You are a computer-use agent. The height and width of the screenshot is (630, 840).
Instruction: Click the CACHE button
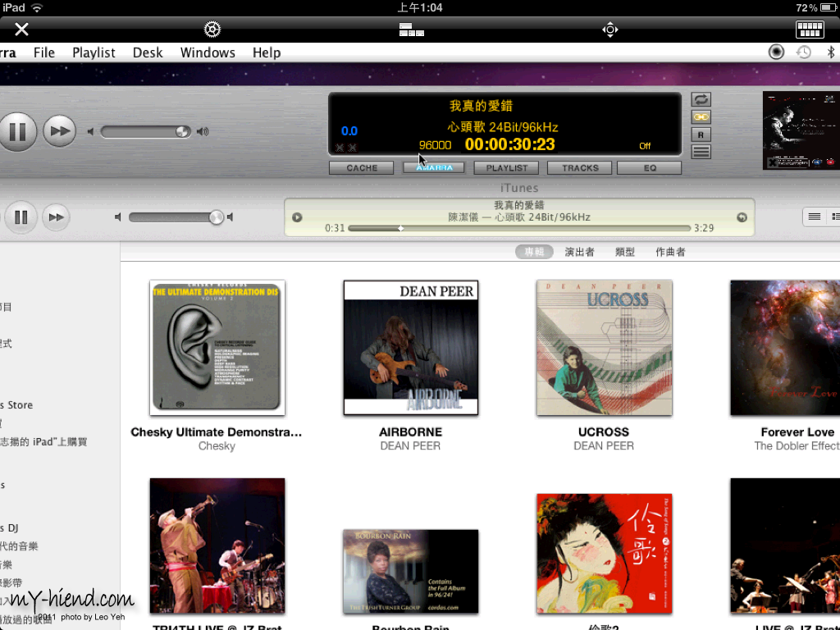pyautogui.click(x=362, y=168)
